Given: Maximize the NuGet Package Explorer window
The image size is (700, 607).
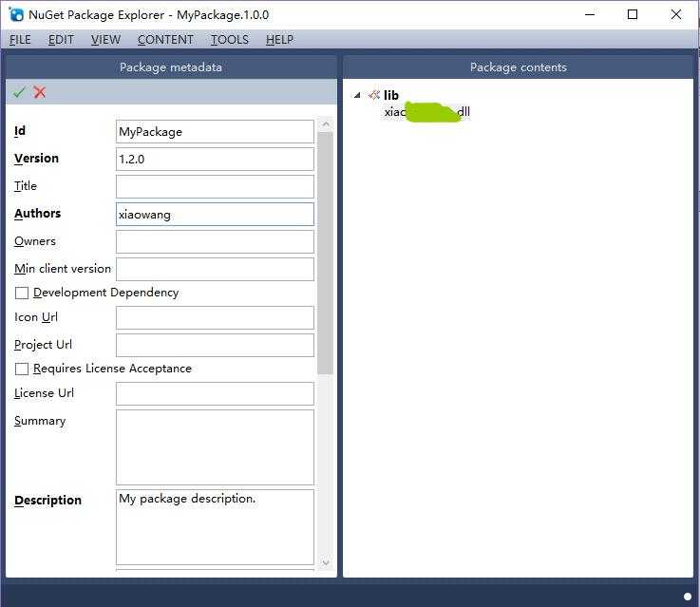Looking at the screenshot, I should [633, 15].
